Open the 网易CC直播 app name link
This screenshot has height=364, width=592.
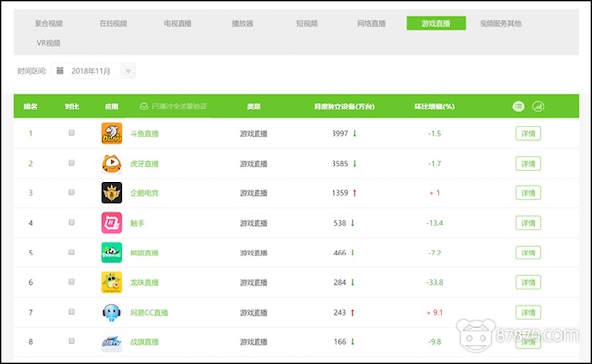click(149, 313)
